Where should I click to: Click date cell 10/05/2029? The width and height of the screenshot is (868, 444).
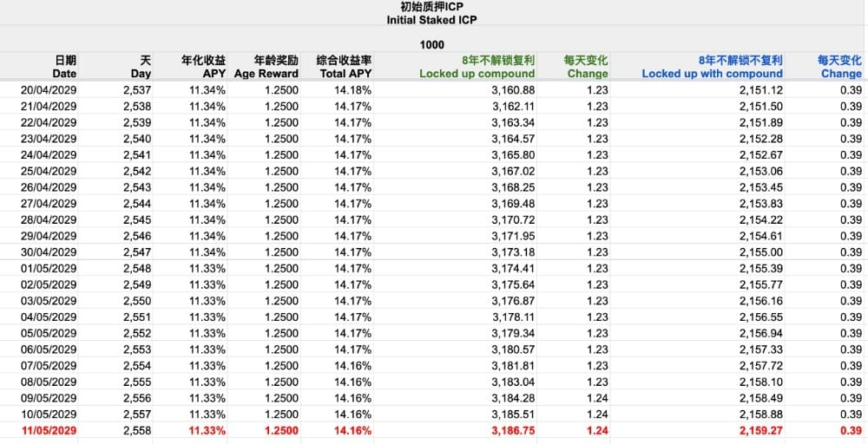[49, 415]
